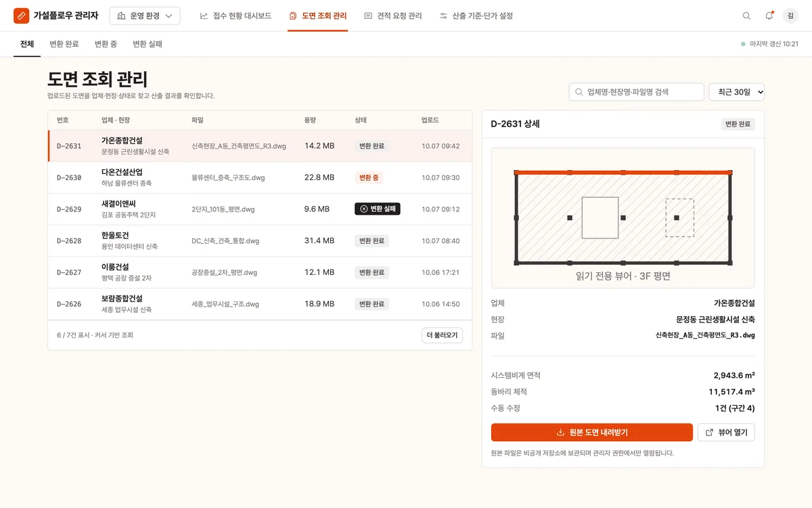The width and height of the screenshot is (812, 508).
Task: Click 마지막 갱신 10:21 status
Action: pyautogui.click(x=770, y=44)
